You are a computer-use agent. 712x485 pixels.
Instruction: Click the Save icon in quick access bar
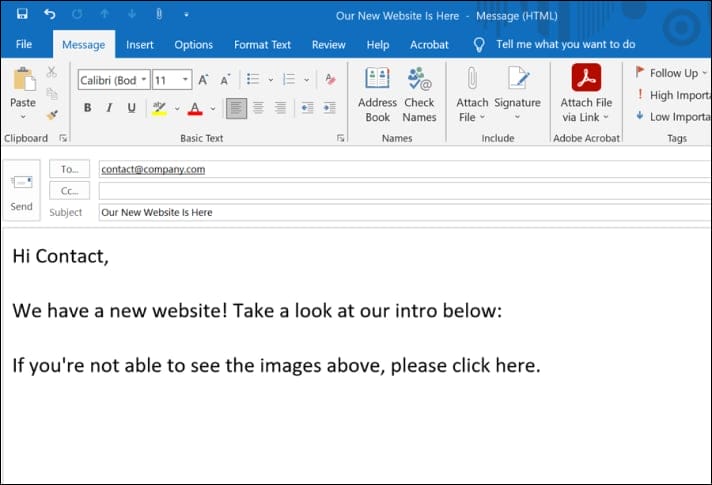click(22, 14)
